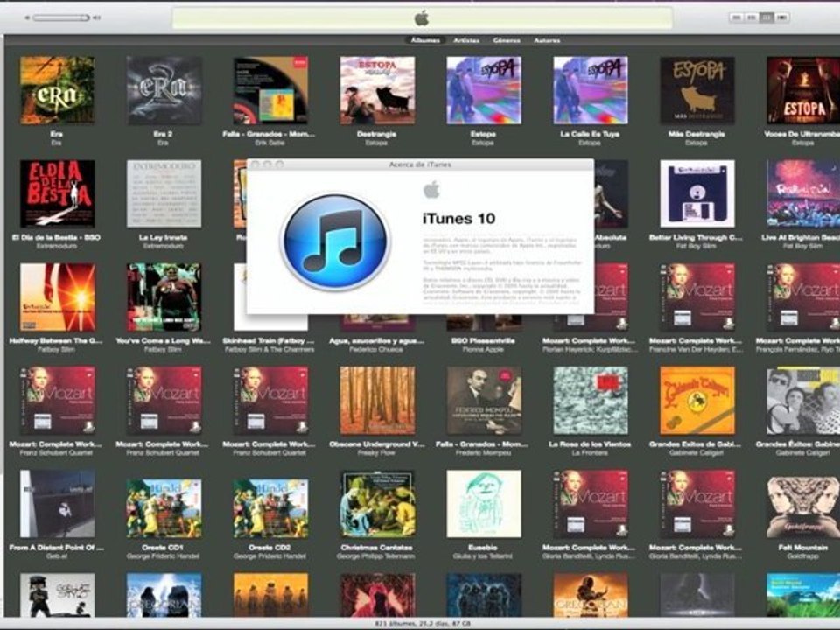Switch to song list view button
Image resolution: width=840 pixels, height=630 pixels.
coord(737,17)
